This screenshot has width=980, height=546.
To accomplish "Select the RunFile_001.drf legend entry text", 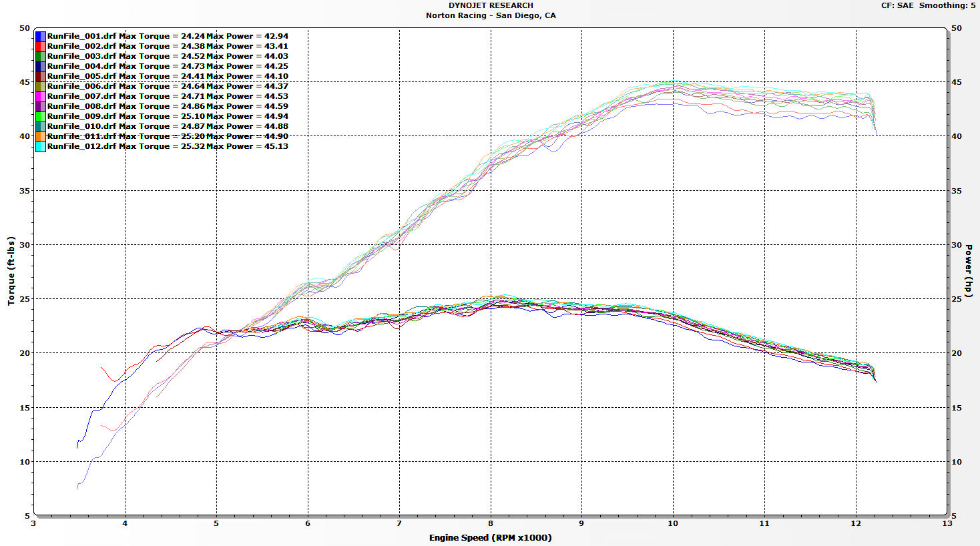I will click(168, 36).
